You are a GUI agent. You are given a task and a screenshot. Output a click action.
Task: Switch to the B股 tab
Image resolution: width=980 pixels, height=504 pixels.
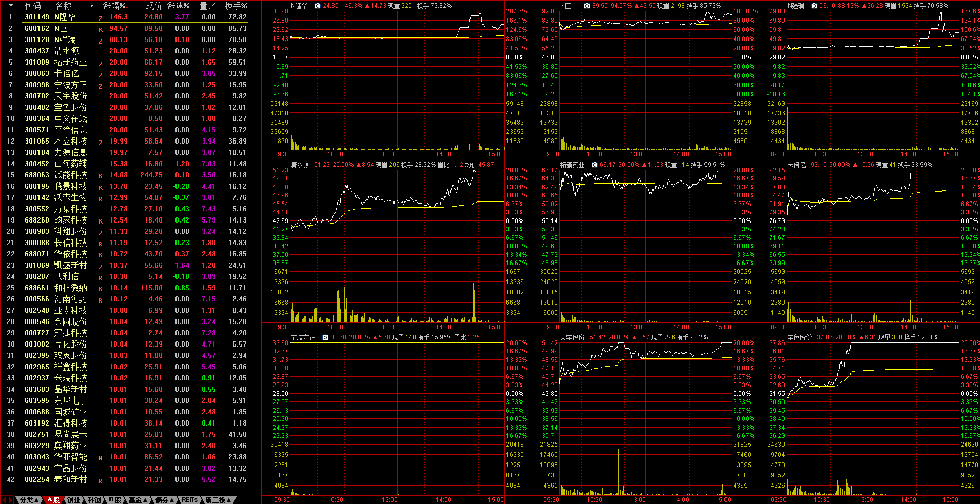point(115,500)
